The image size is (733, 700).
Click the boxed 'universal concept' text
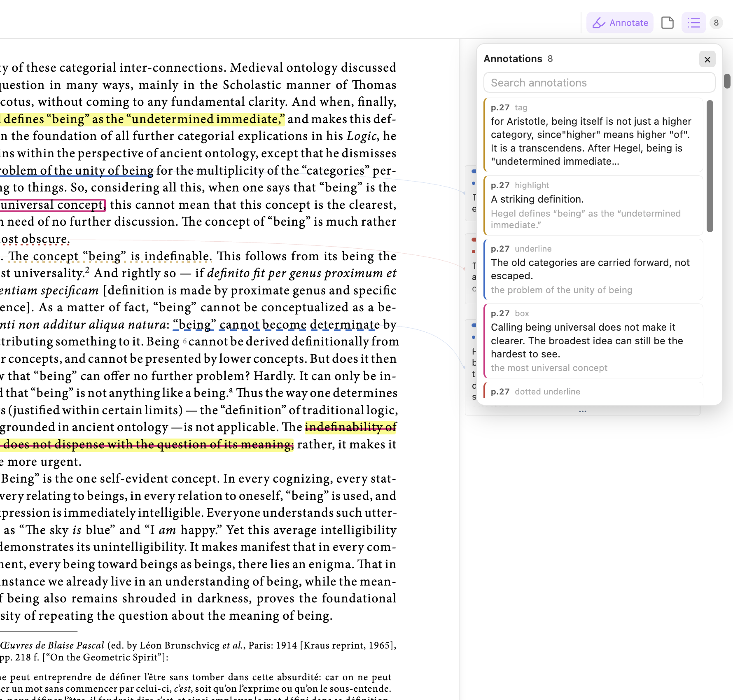pyautogui.click(x=53, y=205)
